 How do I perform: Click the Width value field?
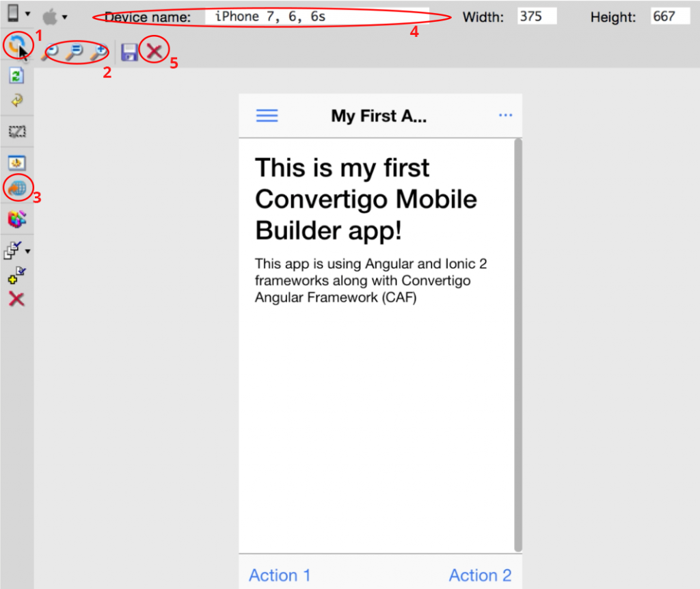click(x=537, y=16)
